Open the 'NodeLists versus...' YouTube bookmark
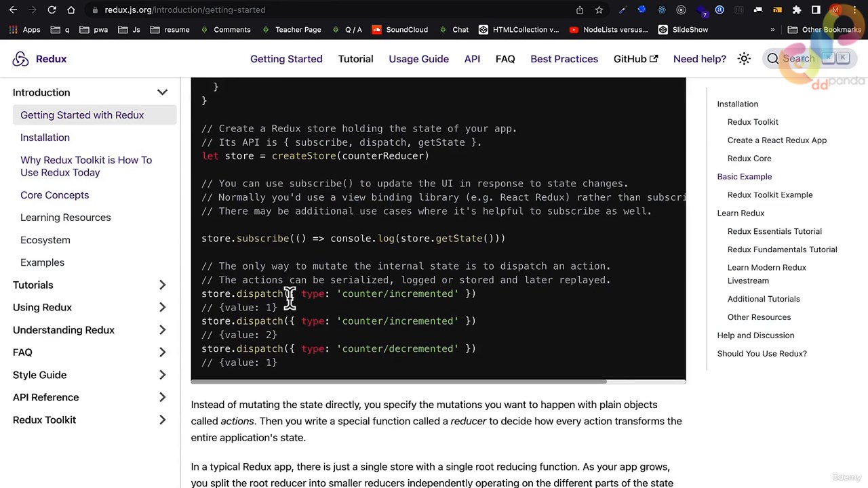Screen dimensions: 868x488 609,30
